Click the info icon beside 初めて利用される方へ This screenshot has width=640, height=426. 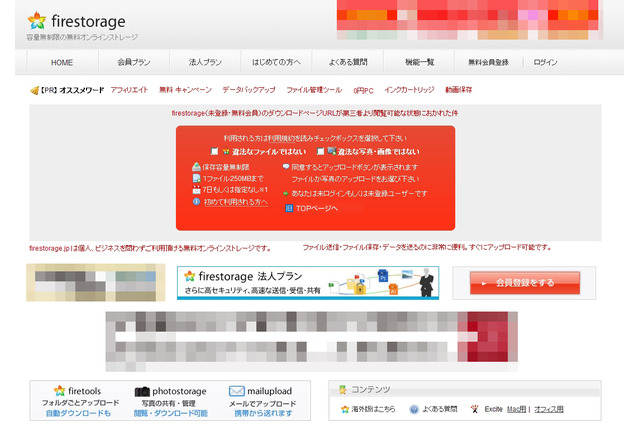196,202
